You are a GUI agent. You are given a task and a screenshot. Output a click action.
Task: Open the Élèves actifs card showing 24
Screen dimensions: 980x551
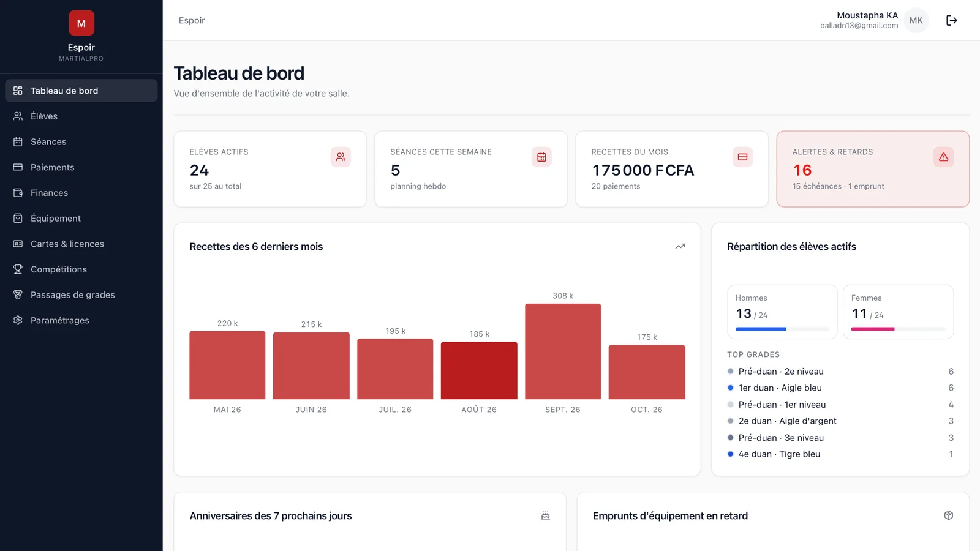pos(270,169)
